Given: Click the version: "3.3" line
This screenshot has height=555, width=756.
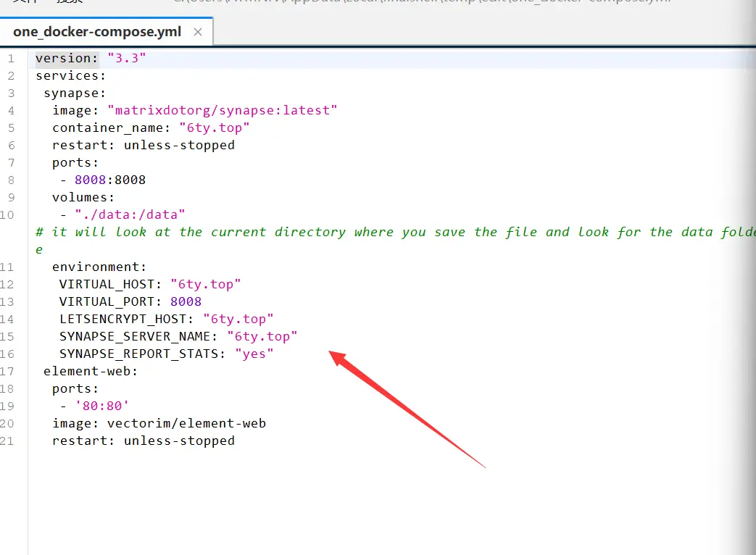Looking at the screenshot, I should 91,58.
